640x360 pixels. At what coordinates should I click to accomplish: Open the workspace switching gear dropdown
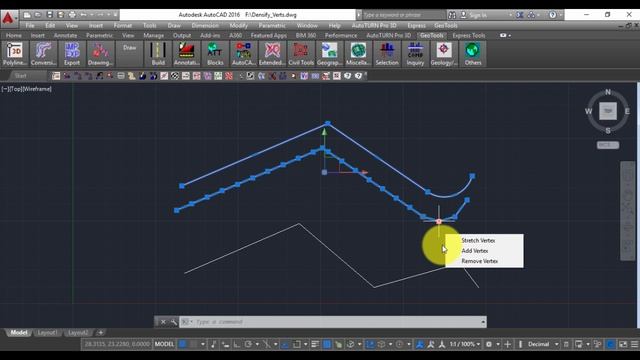coord(491,344)
